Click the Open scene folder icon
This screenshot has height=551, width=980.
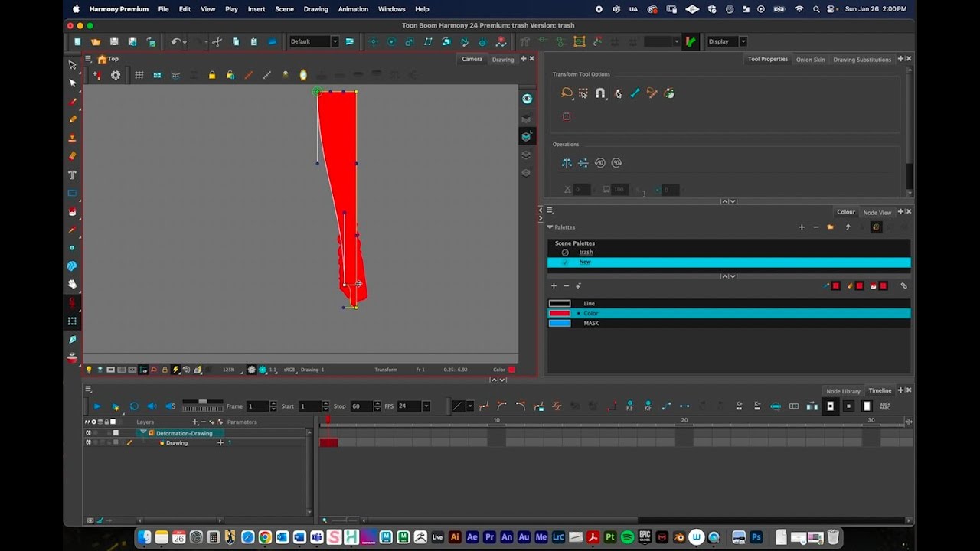(x=96, y=41)
